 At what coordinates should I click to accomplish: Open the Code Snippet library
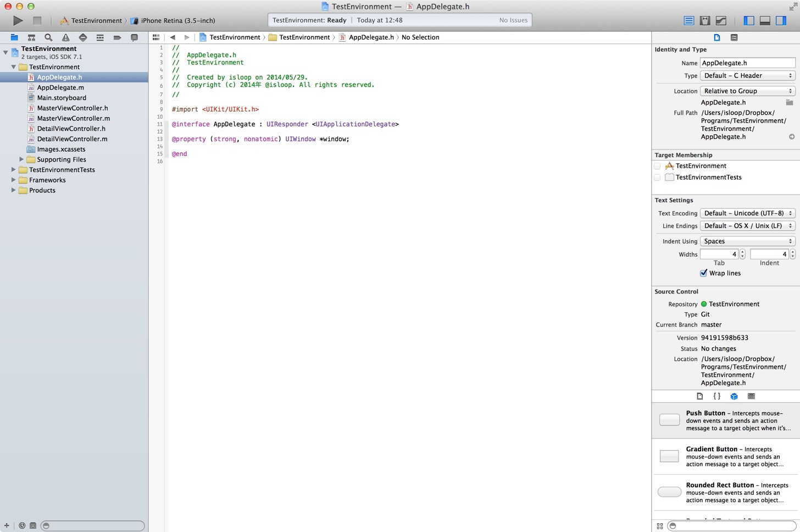click(716, 396)
